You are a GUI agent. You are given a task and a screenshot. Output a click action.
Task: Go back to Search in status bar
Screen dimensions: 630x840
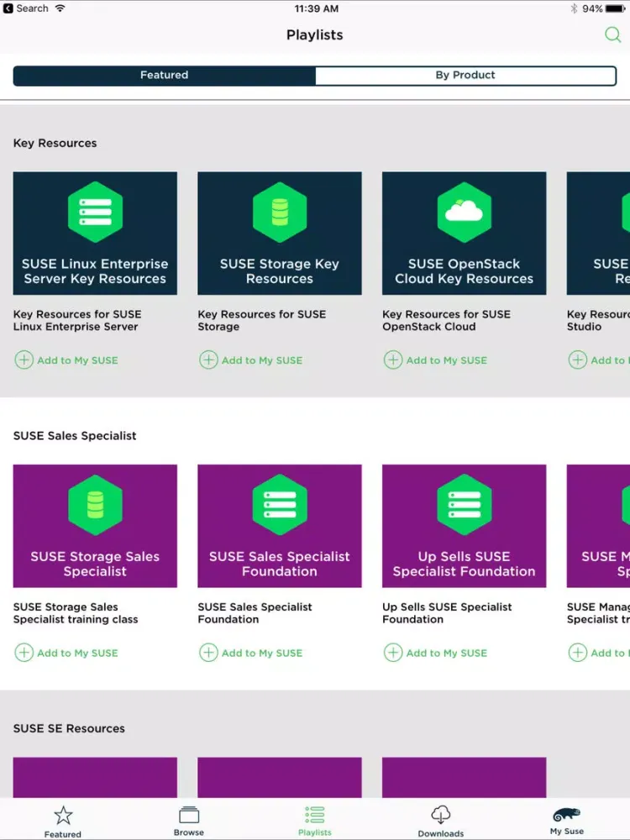pos(26,8)
